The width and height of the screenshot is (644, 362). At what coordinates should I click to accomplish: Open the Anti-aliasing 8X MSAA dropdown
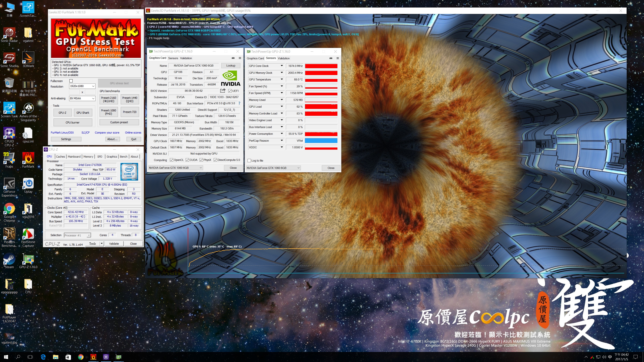82,98
